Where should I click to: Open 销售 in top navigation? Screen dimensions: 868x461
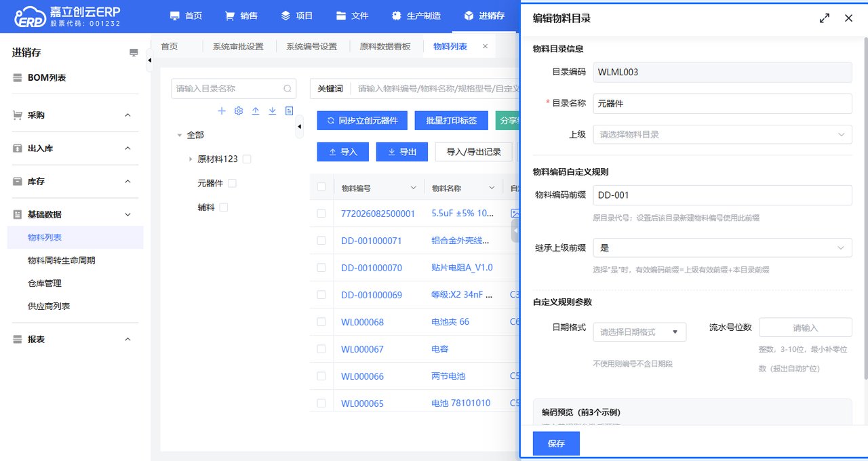coord(241,16)
